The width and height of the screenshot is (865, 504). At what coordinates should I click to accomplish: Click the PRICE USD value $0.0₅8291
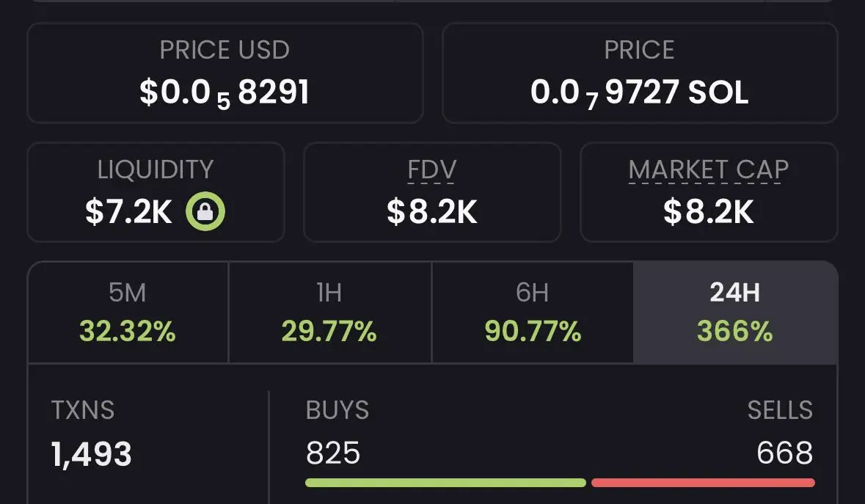pyautogui.click(x=225, y=93)
